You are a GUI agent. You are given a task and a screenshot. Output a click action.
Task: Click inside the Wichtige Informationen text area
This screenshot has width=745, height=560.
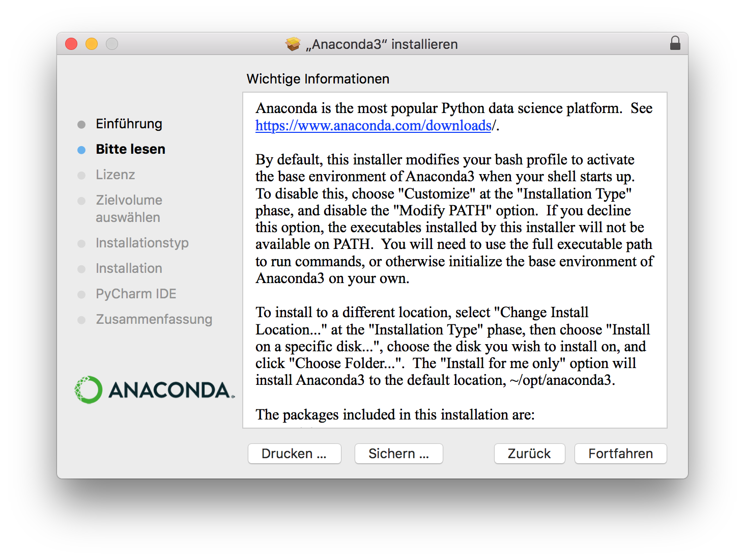(455, 260)
